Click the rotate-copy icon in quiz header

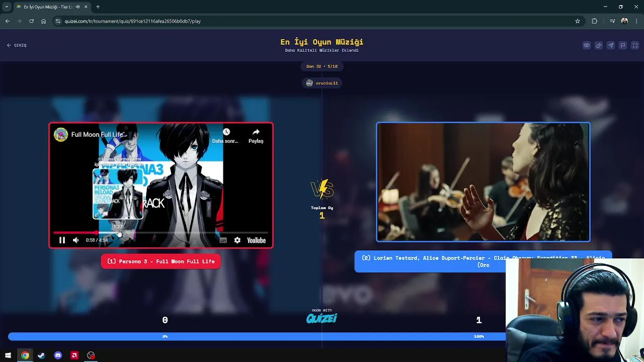click(x=599, y=45)
